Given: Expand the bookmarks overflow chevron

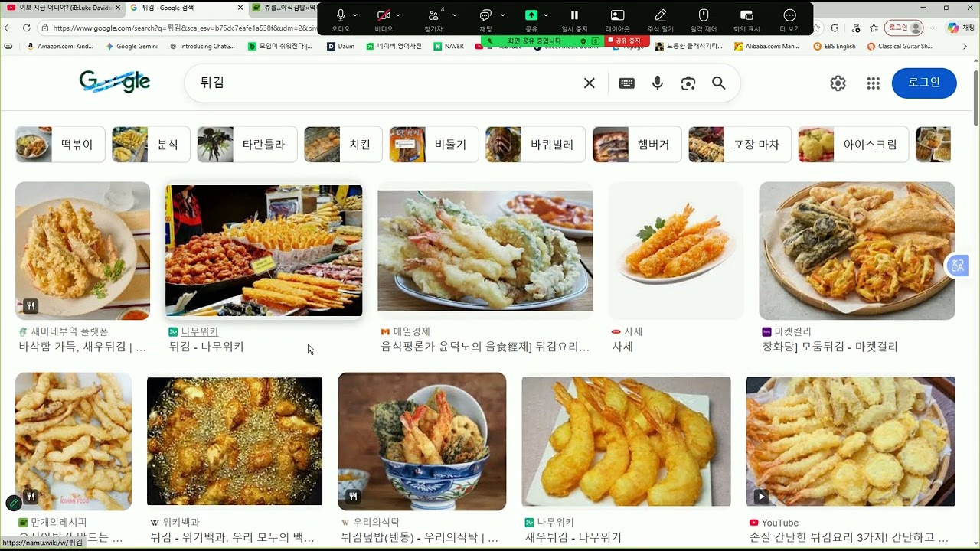Looking at the screenshot, I should (x=965, y=46).
